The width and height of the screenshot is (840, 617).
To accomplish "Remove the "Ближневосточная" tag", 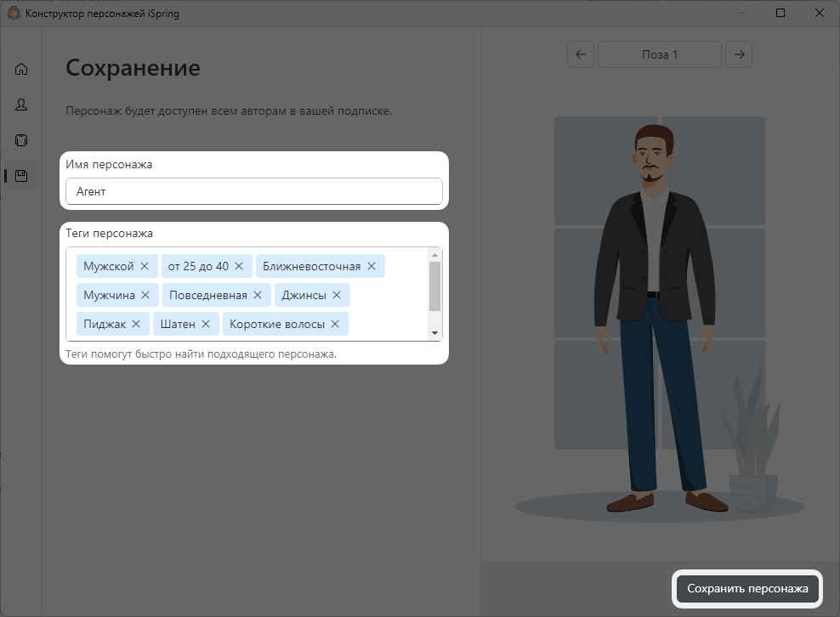I will click(x=372, y=265).
